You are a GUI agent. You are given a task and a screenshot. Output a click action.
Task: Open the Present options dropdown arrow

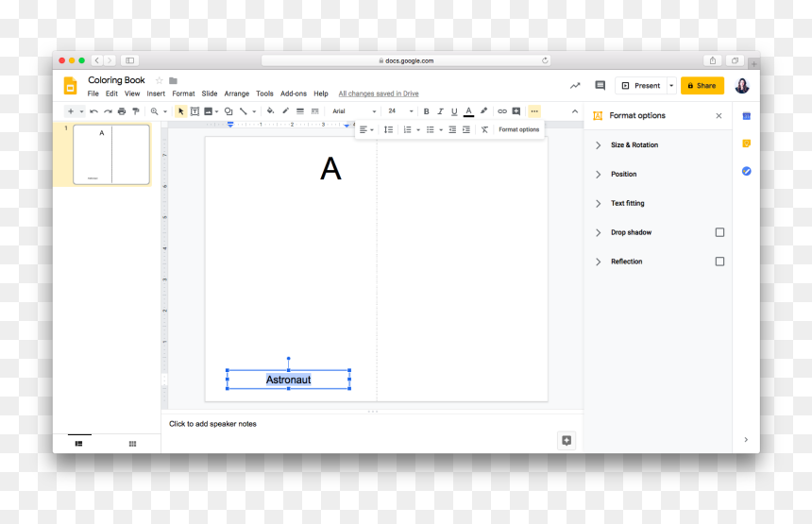[x=671, y=85]
